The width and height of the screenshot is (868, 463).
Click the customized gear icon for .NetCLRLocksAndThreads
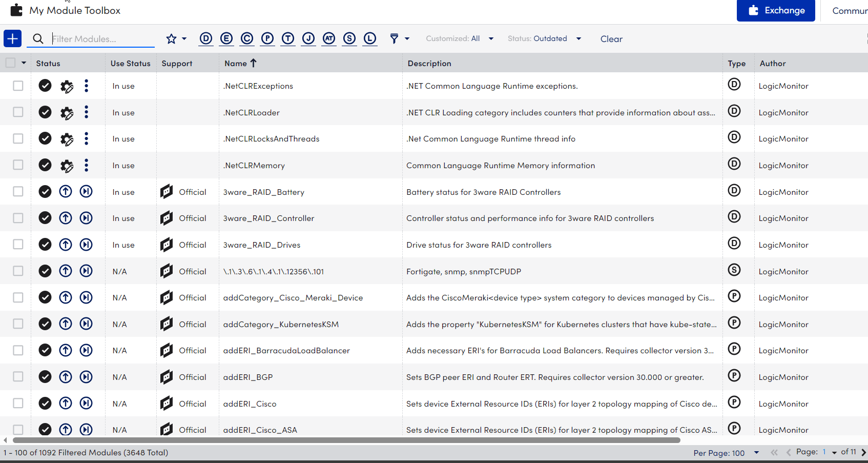point(67,139)
